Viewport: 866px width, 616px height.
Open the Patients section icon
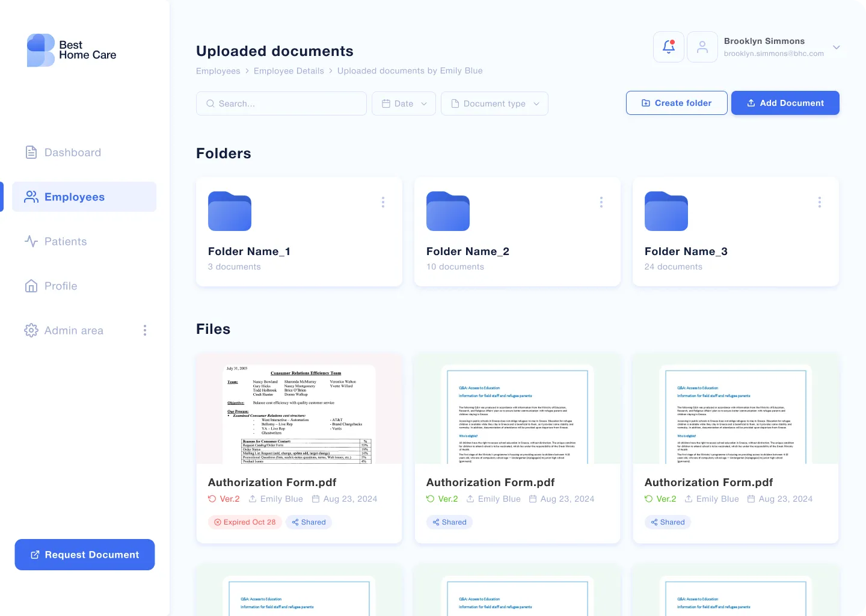click(31, 241)
